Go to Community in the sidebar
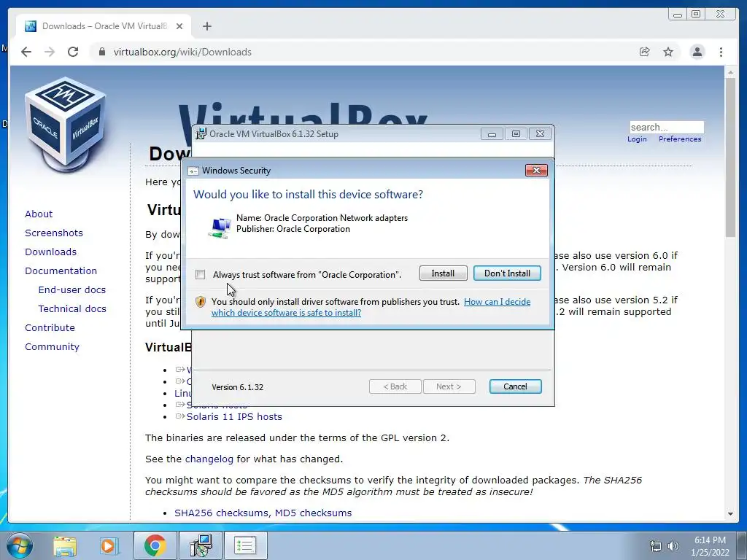Screen dimensions: 747x560 click(x=52, y=347)
